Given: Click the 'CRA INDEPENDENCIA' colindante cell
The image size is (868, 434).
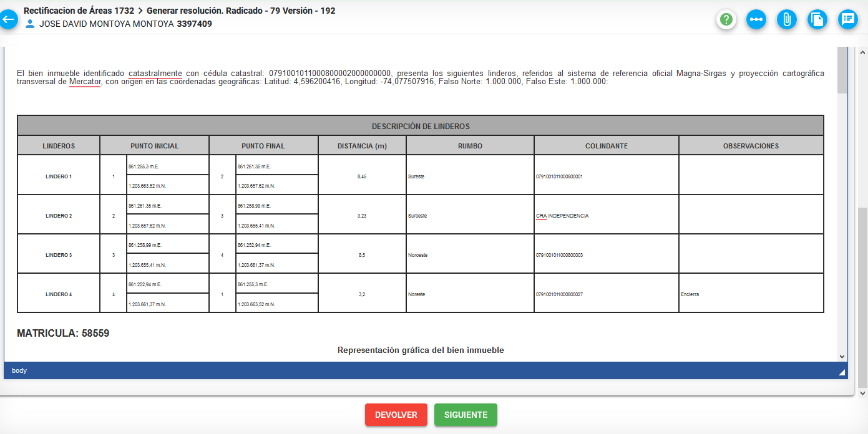Looking at the screenshot, I should tap(562, 216).
